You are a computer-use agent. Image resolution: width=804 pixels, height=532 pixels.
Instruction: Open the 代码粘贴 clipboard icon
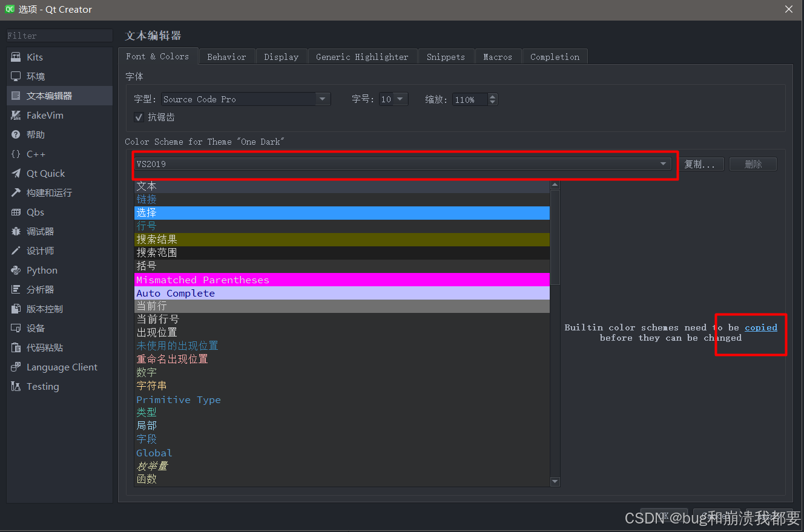click(x=16, y=347)
